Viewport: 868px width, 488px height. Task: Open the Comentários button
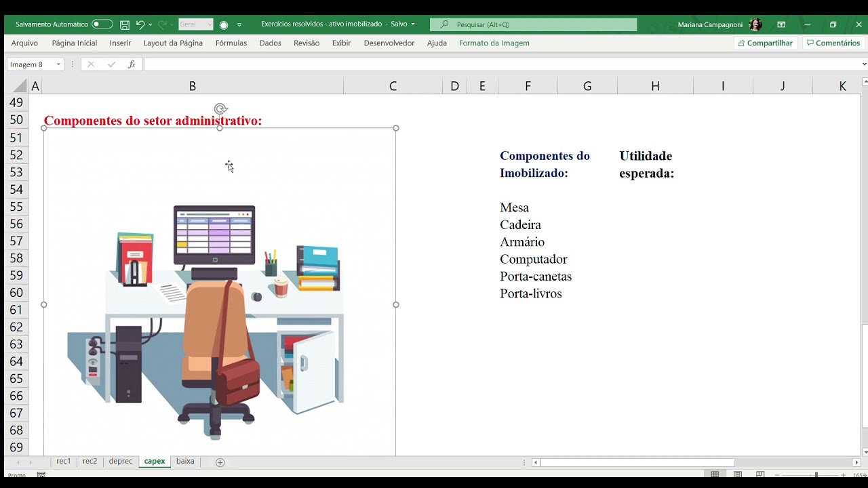tap(833, 43)
